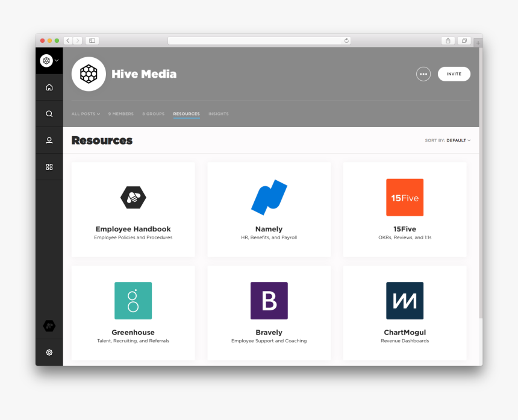Switch to the 9 MEMBERS tab
Image resolution: width=518 pixels, height=420 pixels.
121,114
